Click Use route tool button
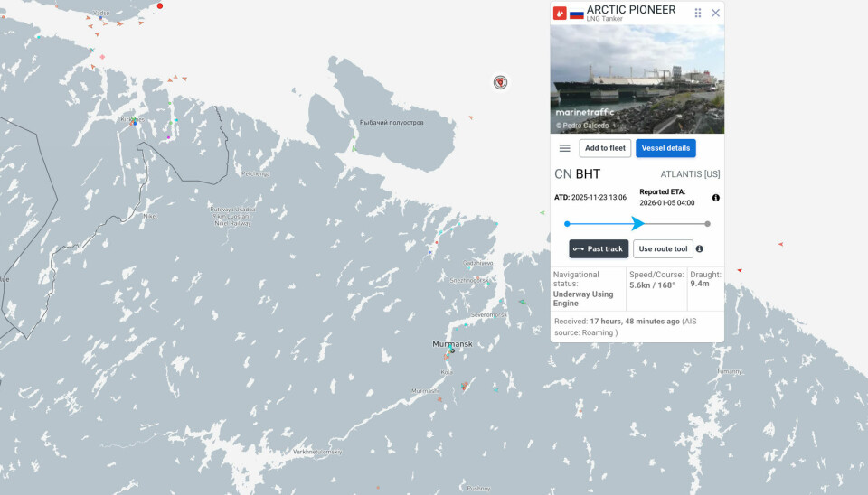868x495 pixels. [x=663, y=248]
